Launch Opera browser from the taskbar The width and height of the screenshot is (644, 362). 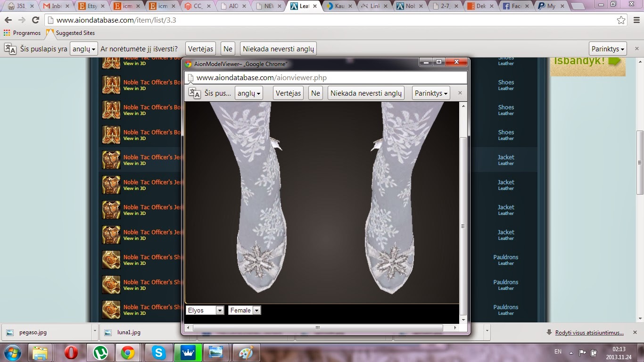(71, 353)
